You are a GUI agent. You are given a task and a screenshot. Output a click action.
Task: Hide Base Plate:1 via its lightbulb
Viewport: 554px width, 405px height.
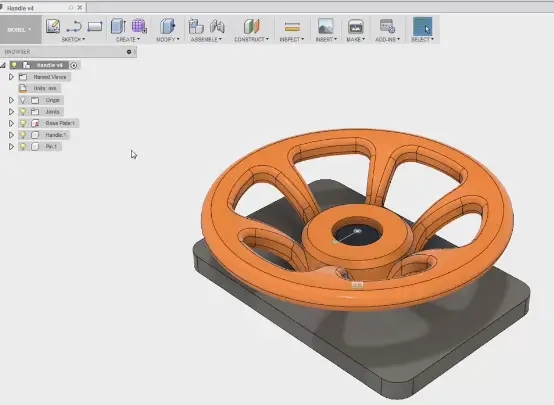coord(23,123)
